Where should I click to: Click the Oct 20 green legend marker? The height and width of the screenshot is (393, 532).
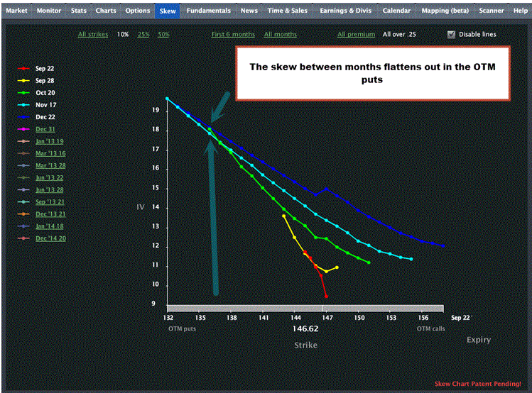[x=25, y=93]
